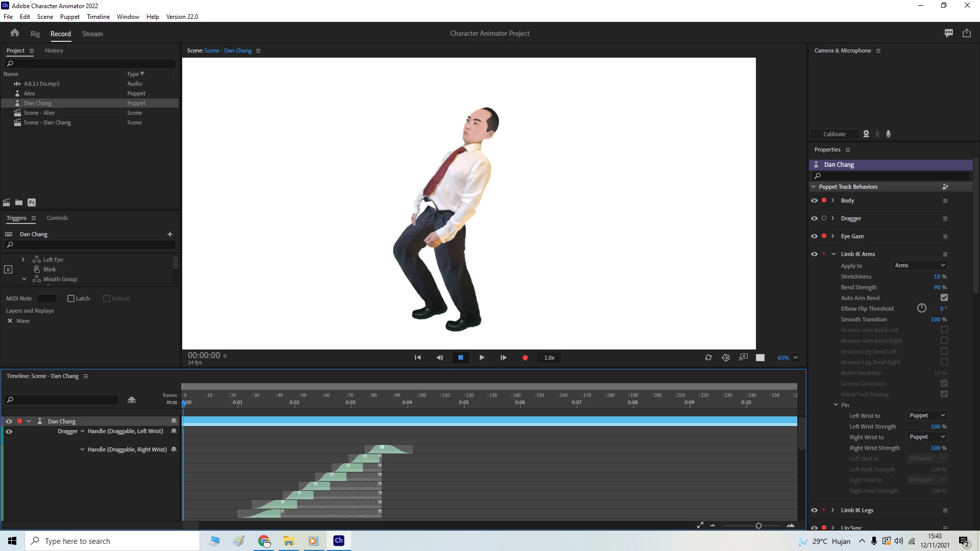Toggle webcam input icon
Viewport: 980px width, 551px height.
pos(866,134)
